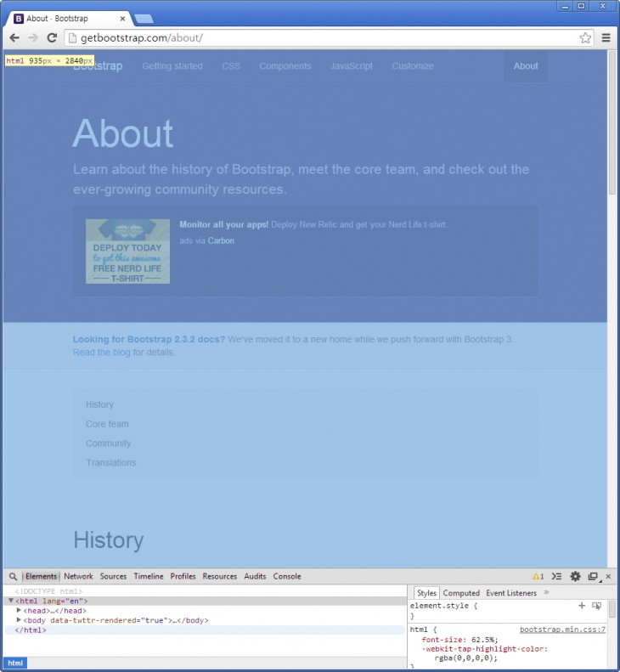Open the Console panel
Viewport: 620px width, 672px height.
(x=287, y=577)
